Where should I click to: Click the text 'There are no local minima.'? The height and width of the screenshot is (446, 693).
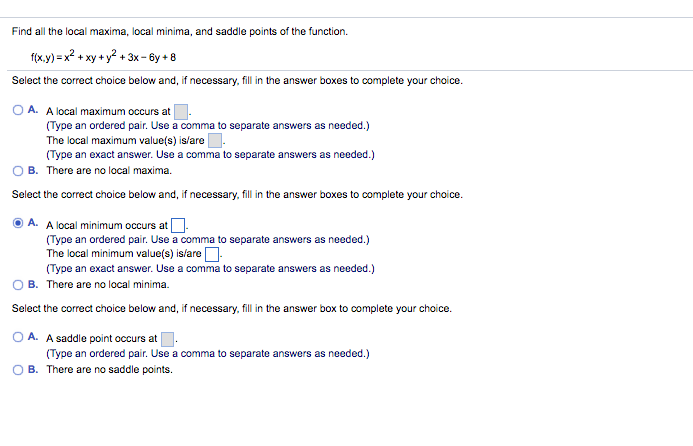pos(108,285)
